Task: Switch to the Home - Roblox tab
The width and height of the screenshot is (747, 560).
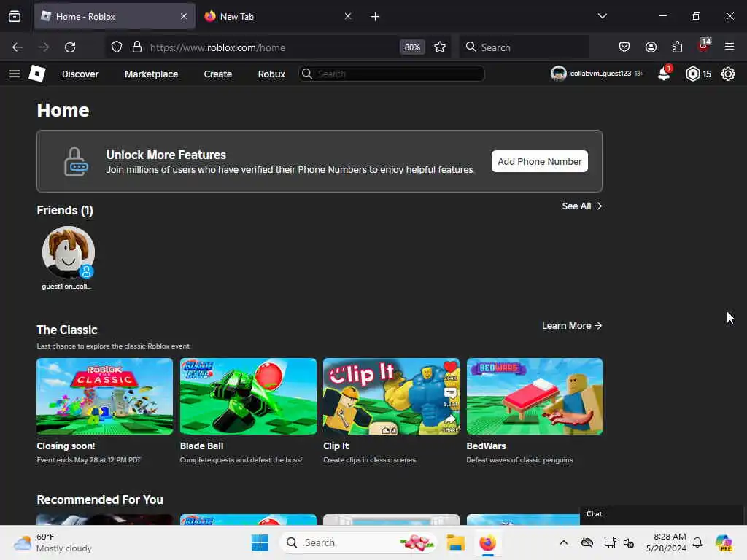Action: (115, 17)
